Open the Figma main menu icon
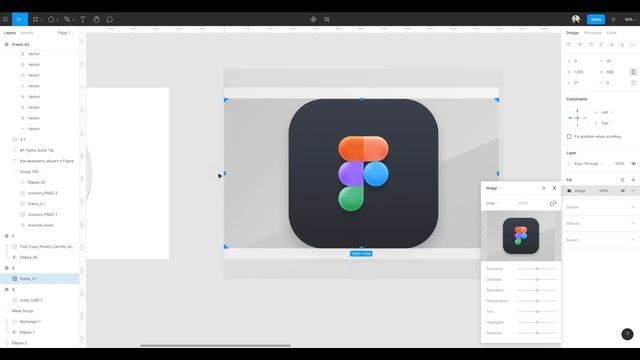Image resolution: width=640 pixels, height=360 pixels. 5,19
